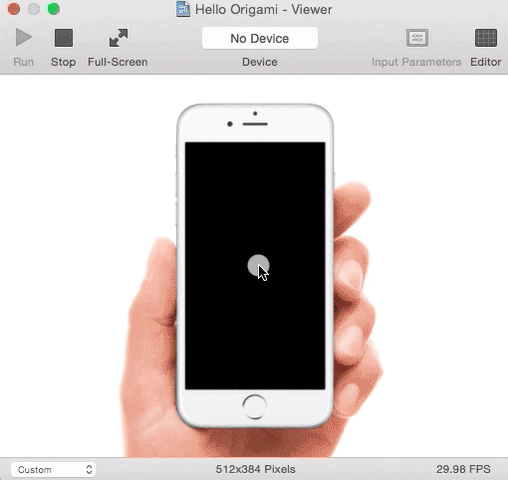The width and height of the screenshot is (508, 480).
Task: Close the viewer with the red button
Action: point(14,9)
